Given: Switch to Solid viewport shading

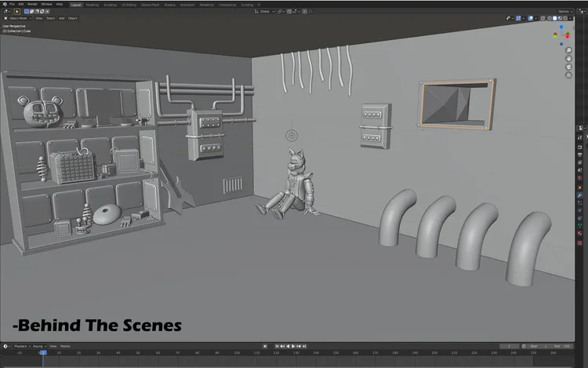Looking at the screenshot, I should 554,18.
